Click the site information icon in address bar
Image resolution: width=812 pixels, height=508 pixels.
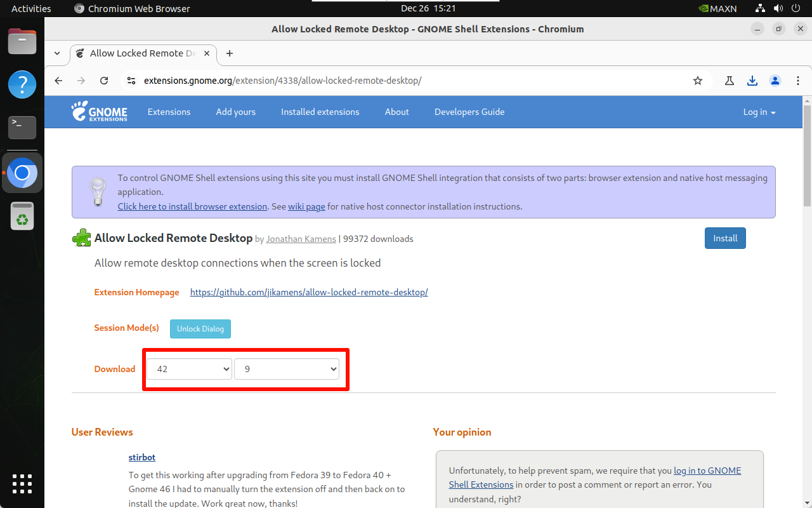pyautogui.click(x=131, y=81)
